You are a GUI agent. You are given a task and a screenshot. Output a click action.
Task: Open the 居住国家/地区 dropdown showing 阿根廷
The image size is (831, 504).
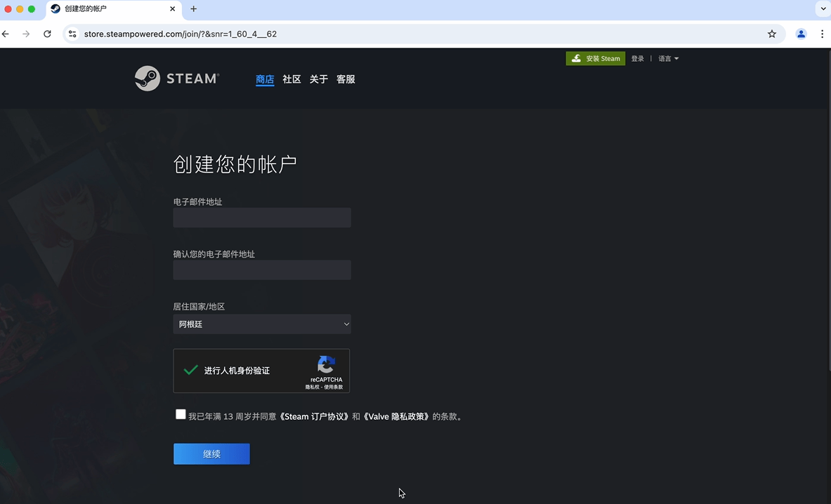[x=261, y=324]
